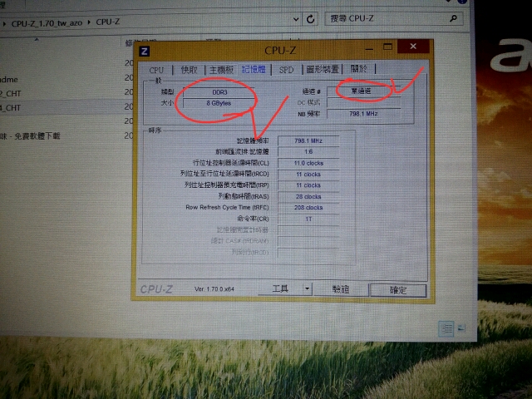This screenshot has width=532, height=399.
Task: Click CPU-Z_1.70_tw_azo in the address path
Action: click(x=47, y=23)
